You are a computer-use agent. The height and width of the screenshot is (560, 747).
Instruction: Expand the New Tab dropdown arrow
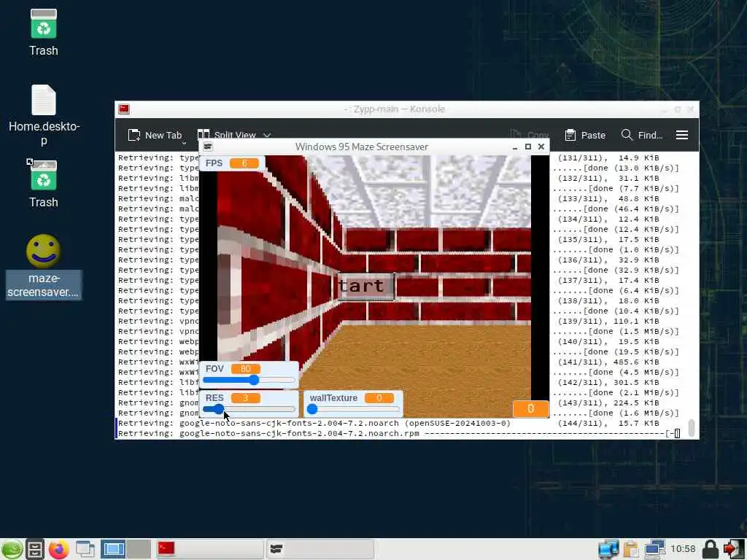point(184,142)
